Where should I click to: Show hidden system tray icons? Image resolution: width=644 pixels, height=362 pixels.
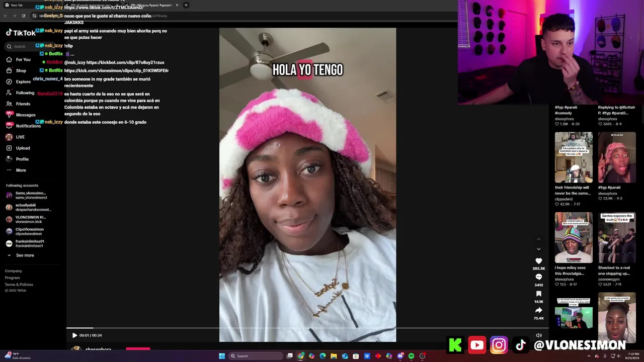pos(589,356)
